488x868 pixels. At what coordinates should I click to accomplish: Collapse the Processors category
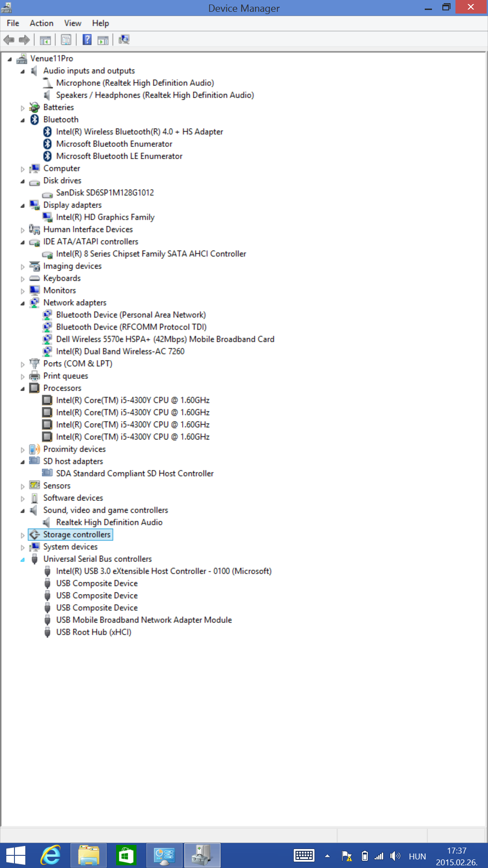23,389
